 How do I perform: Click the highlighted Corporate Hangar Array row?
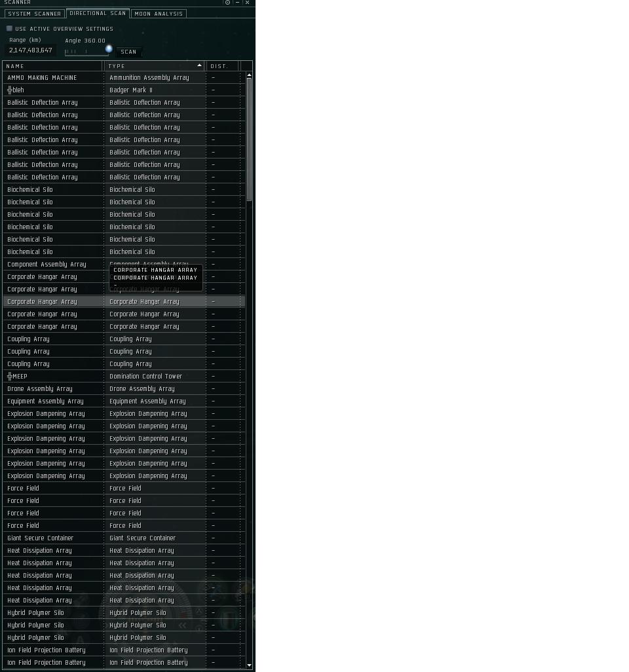point(124,302)
